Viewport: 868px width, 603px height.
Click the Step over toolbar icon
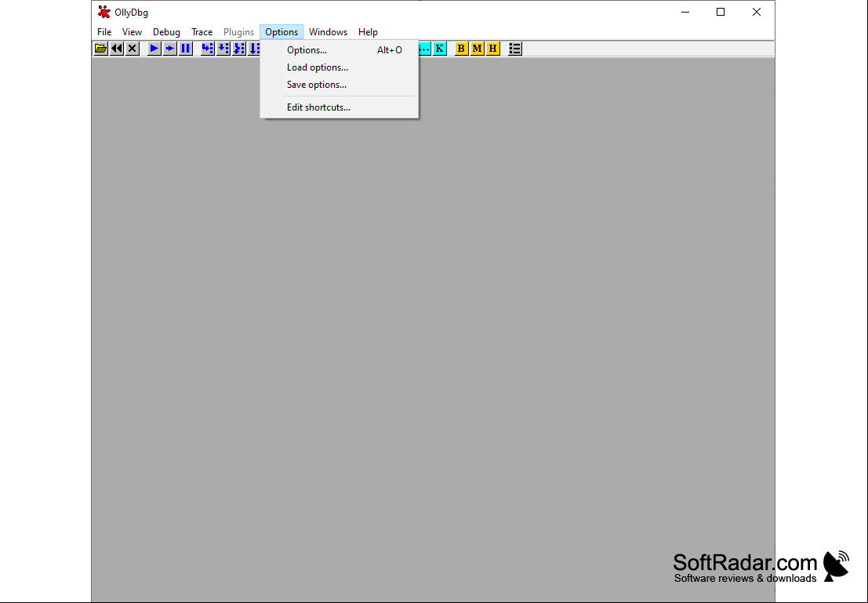[223, 49]
